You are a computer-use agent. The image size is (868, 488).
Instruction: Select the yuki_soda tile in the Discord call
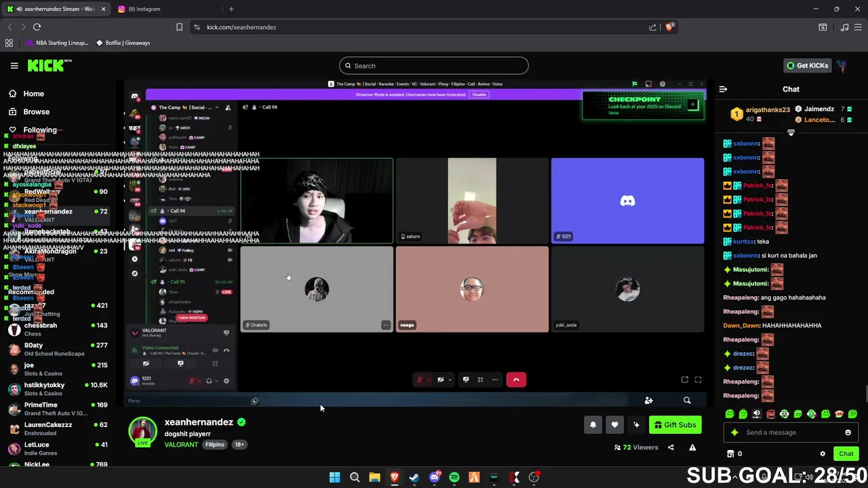(627, 289)
